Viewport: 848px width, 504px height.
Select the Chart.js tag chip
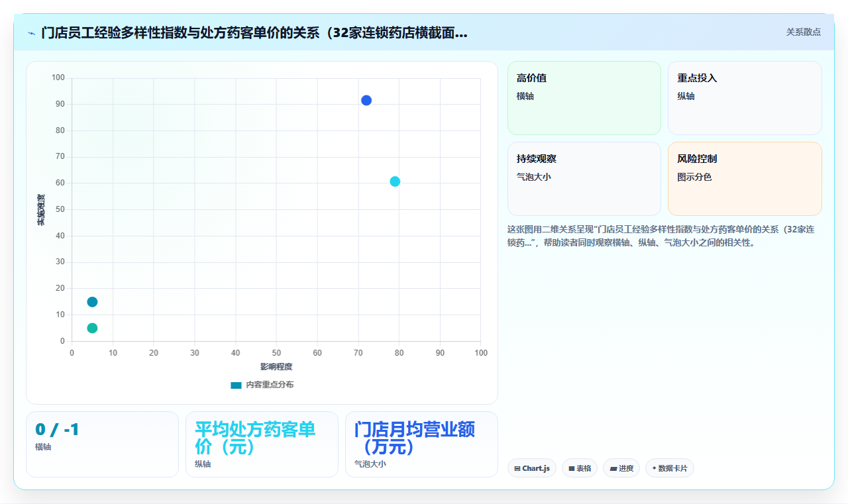click(532, 468)
